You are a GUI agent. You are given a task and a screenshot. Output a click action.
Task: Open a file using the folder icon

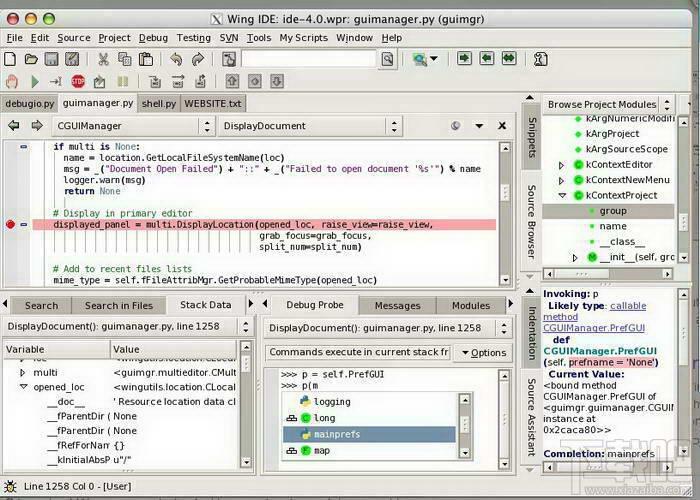pos(30,59)
